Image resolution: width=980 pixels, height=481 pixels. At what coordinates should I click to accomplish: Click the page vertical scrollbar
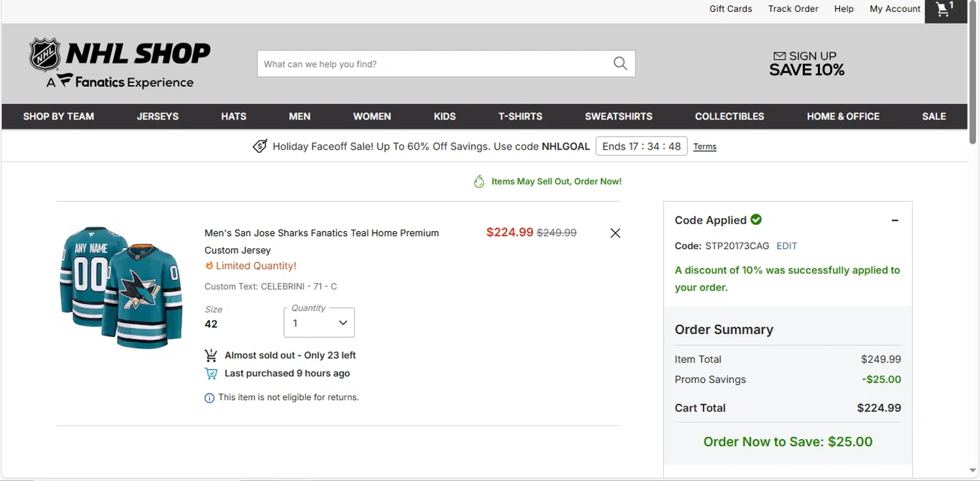coord(973,72)
